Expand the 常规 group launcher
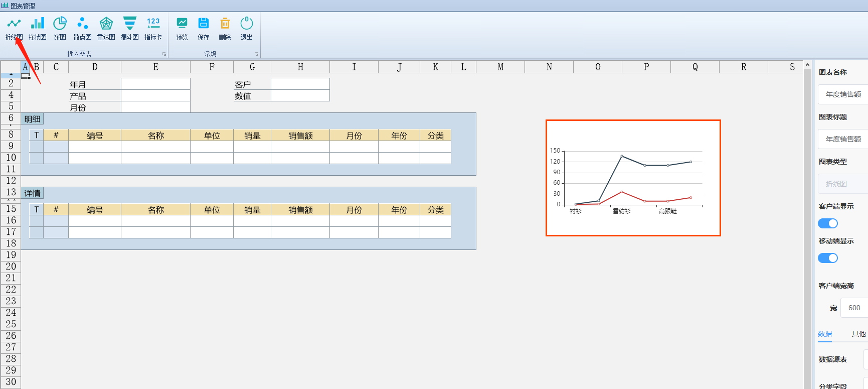The height and width of the screenshot is (389, 868). click(x=256, y=54)
